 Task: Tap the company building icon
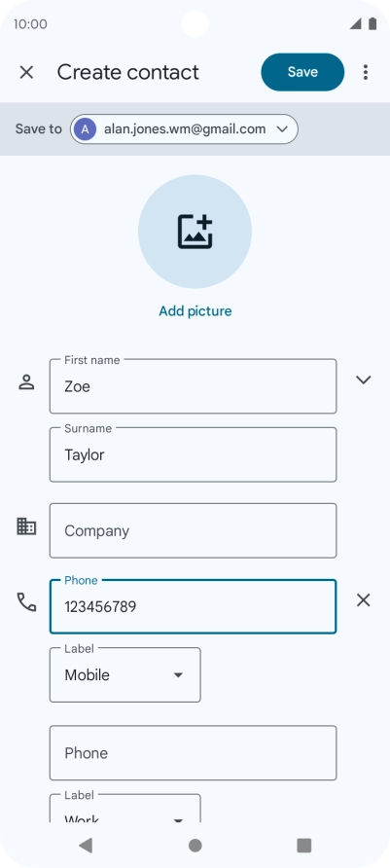[26, 526]
